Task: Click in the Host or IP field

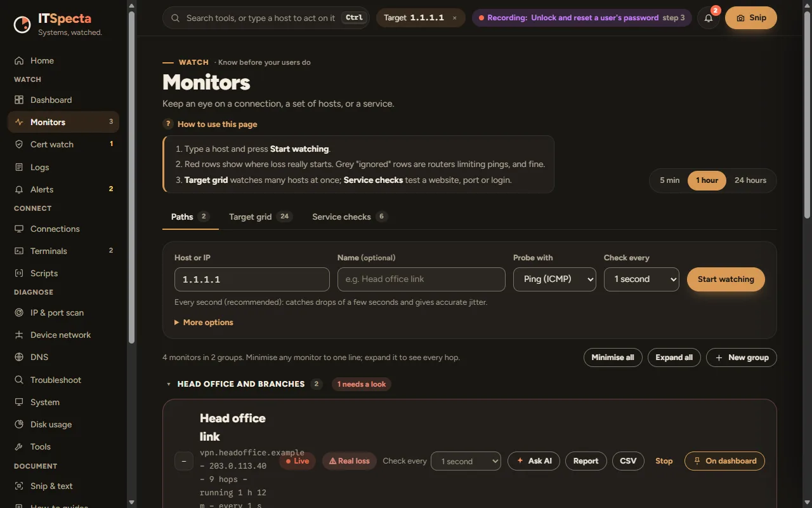Action: [x=252, y=279]
